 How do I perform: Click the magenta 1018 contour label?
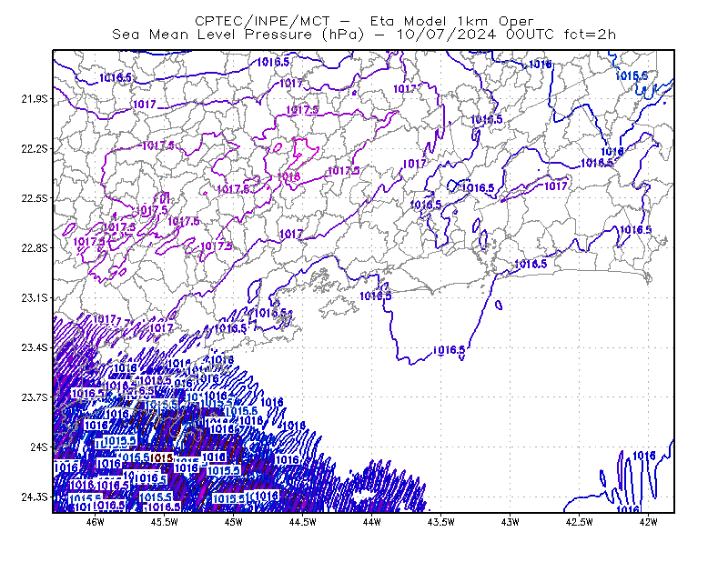[x=288, y=176]
